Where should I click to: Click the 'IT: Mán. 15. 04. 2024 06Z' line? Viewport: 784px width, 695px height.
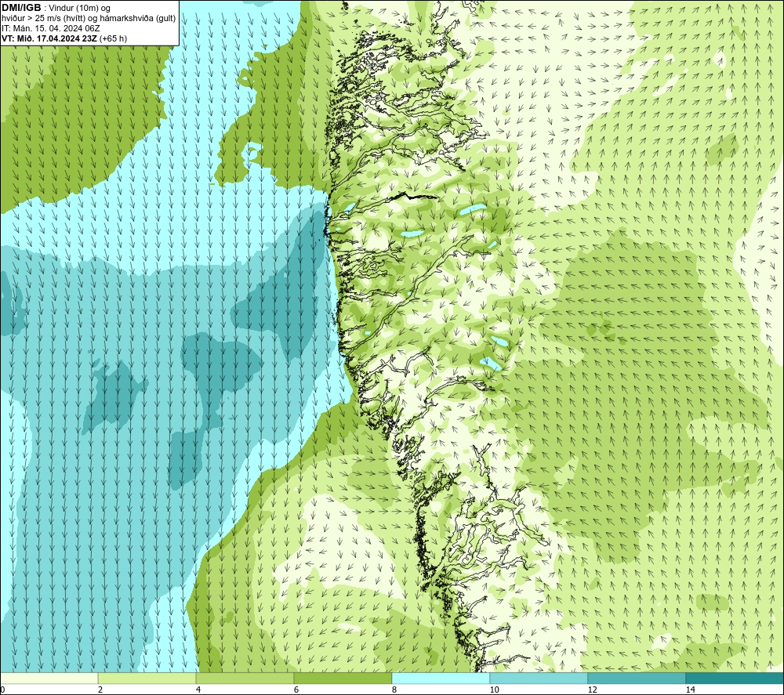(x=51, y=28)
